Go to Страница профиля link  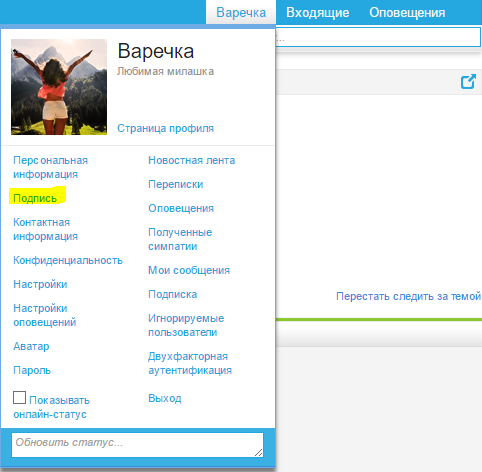[165, 128]
